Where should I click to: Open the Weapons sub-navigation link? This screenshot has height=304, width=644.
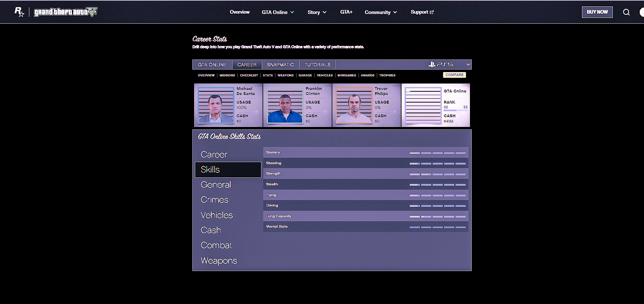point(285,75)
